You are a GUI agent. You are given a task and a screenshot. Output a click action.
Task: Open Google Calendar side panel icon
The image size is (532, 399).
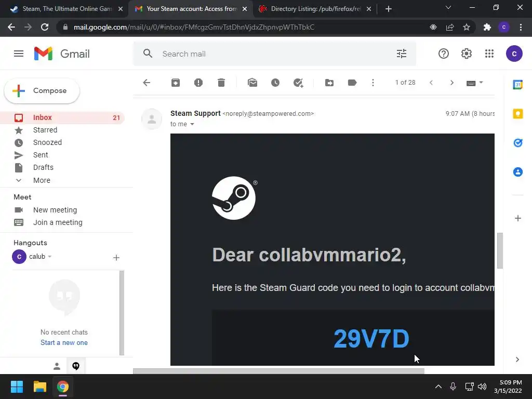coord(518,85)
